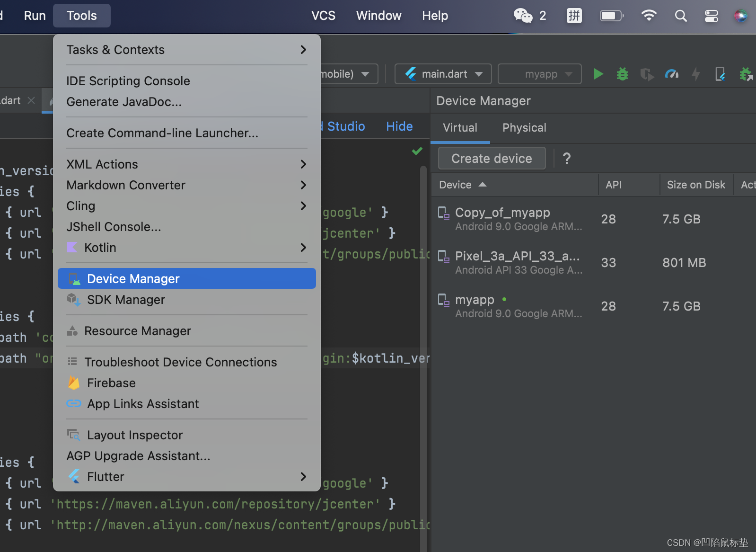Viewport: 756px width, 552px height.
Task: Close the .dart editor tab
Action: (31, 100)
